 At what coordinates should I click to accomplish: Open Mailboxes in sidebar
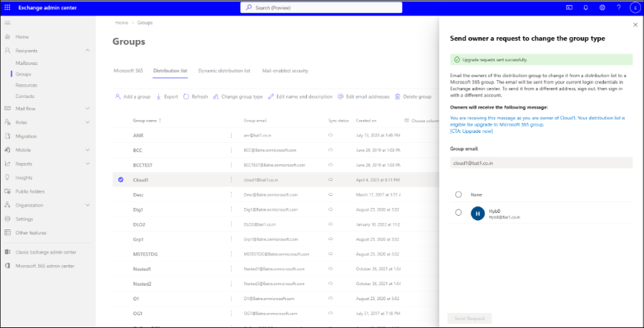click(x=26, y=63)
